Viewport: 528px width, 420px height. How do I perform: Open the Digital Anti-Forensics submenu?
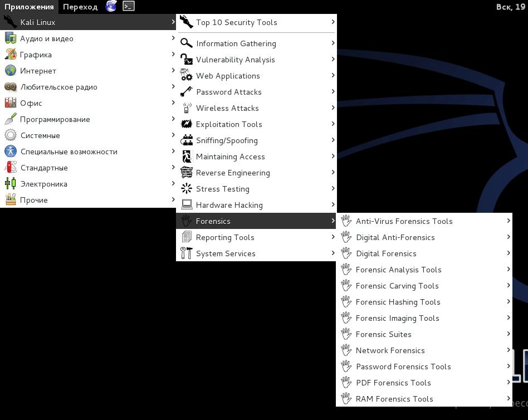(424, 237)
